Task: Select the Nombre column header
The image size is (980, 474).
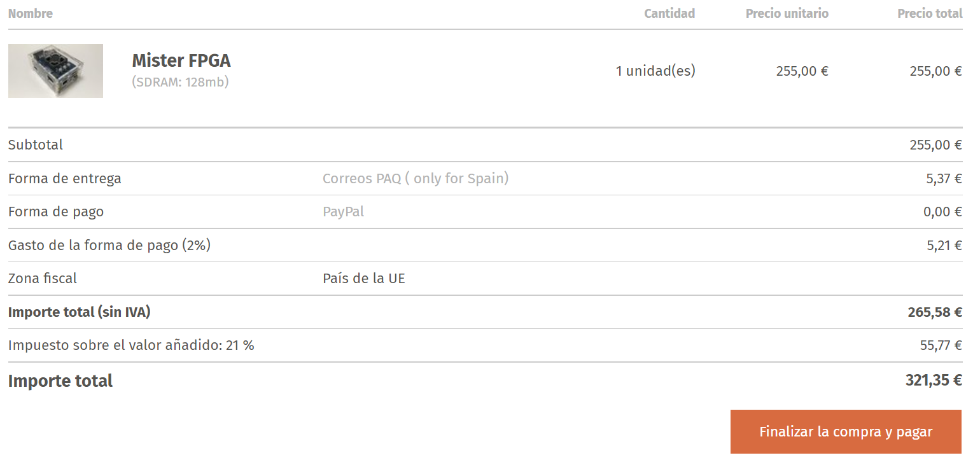Action: click(31, 13)
